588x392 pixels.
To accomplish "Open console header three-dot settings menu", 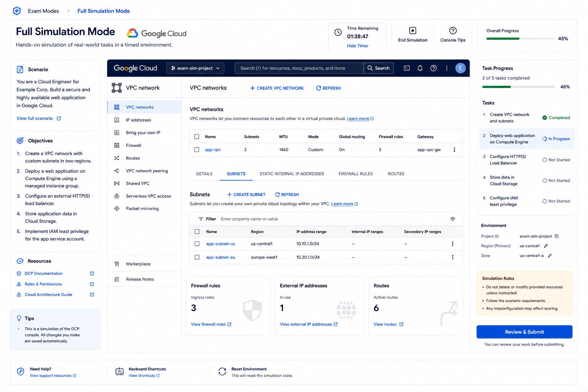I will point(446,68).
